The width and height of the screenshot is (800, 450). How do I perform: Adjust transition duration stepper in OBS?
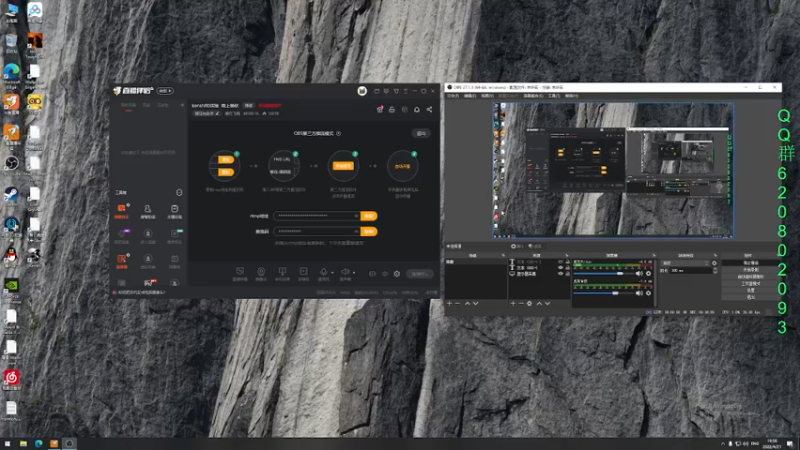click(x=715, y=270)
